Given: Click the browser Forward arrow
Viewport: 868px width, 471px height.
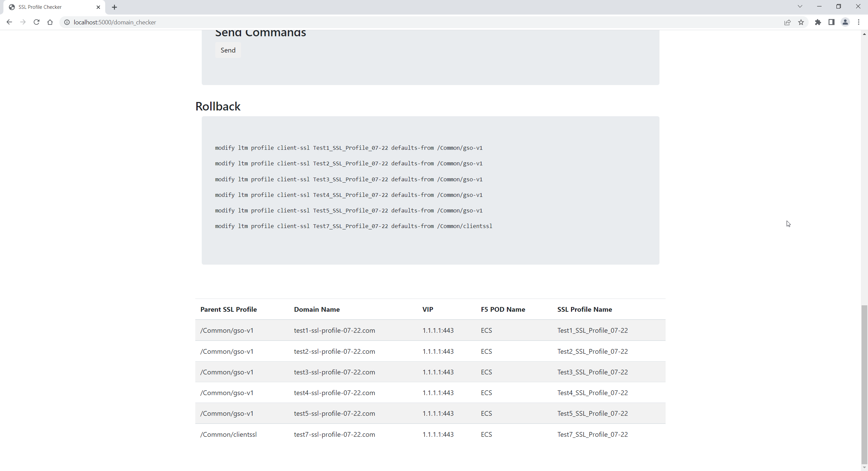Looking at the screenshot, I should click(x=23, y=22).
